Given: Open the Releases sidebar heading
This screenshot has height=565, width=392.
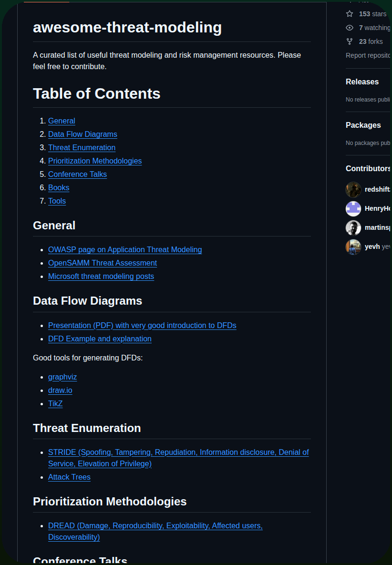Looking at the screenshot, I should (362, 82).
